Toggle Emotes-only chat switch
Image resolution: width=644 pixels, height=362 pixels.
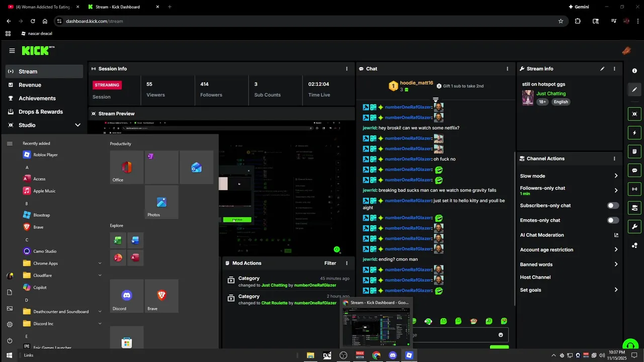tap(613, 220)
